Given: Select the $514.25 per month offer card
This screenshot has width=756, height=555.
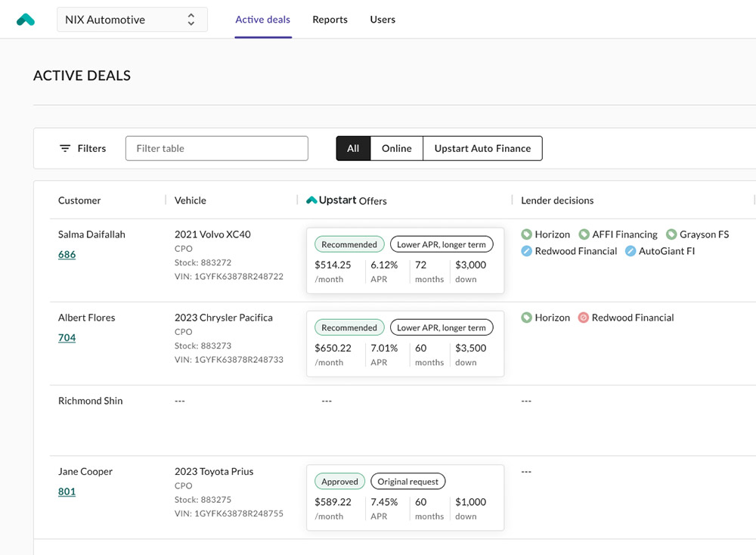Looking at the screenshot, I should 405,260.
